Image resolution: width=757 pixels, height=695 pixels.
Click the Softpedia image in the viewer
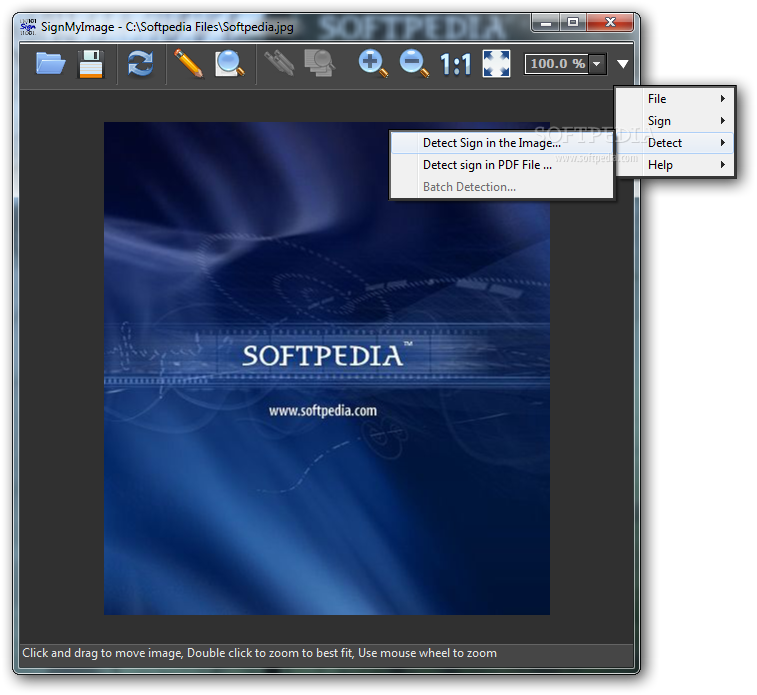pyautogui.click(x=327, y=368)
